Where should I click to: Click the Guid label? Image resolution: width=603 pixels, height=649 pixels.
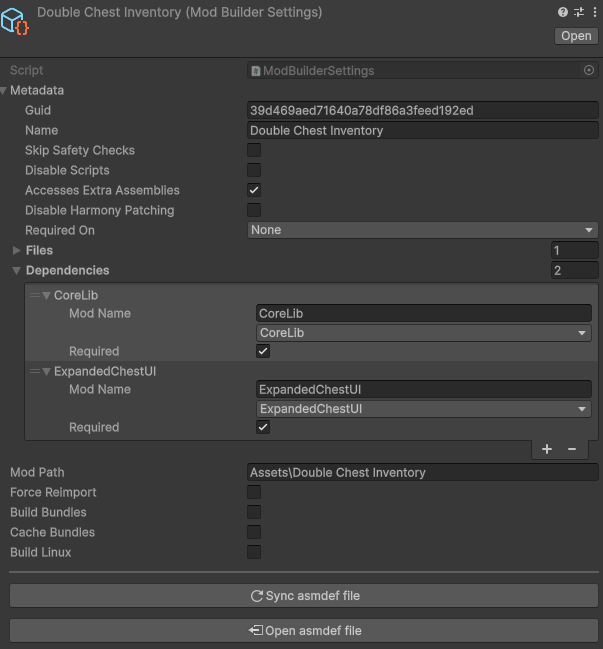pyautogui.click(x=38, y=110)
